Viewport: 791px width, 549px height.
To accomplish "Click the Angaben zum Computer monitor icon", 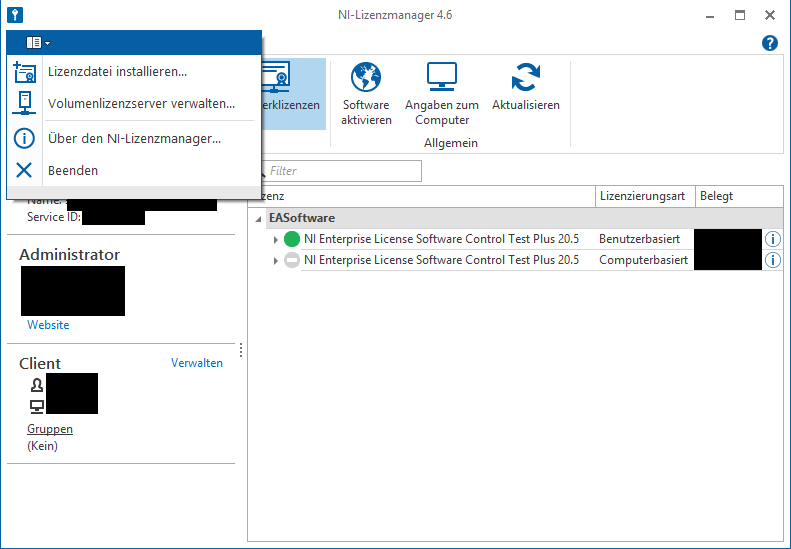I will pos(442,77).
